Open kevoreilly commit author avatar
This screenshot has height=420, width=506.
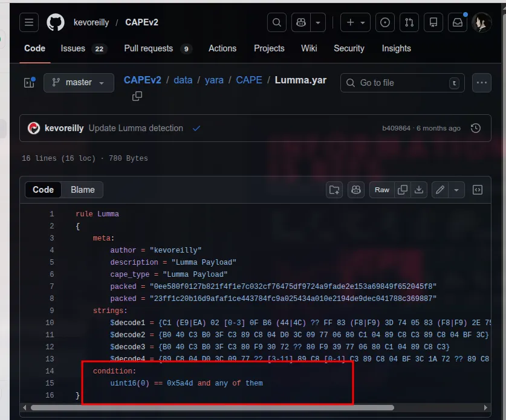click(x=34, y=128)
